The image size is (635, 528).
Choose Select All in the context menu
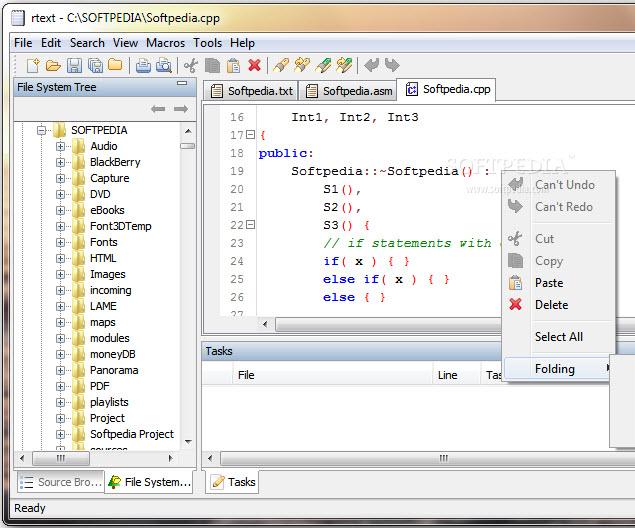[558, 337]
